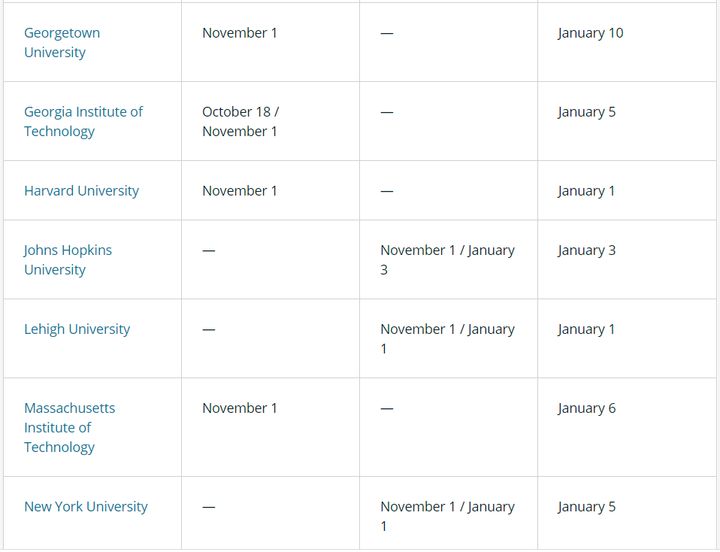Click Georgetown's November 1 date text
720x552 pixels.
pyautogui.click(x=240, y=33)
